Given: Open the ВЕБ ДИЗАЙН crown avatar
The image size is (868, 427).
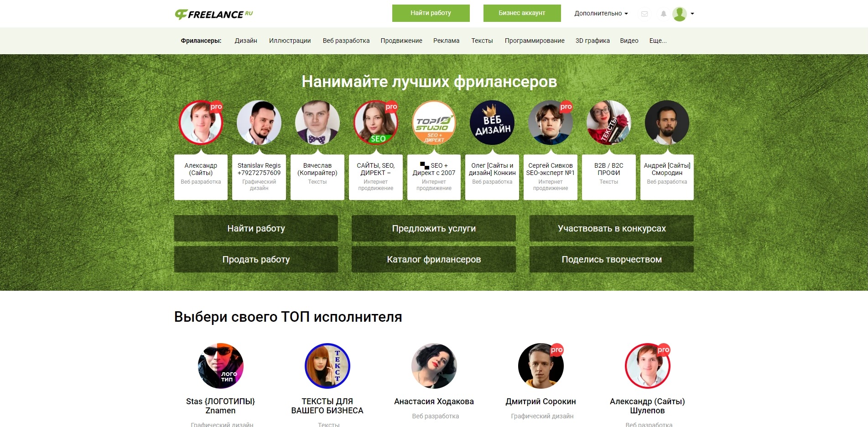Looking at the screenshot, I should pos(492,123).
